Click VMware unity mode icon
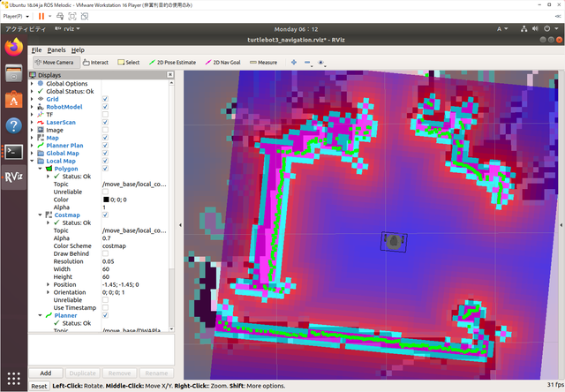The image size is (565, 392). click(x=85, y=16)
